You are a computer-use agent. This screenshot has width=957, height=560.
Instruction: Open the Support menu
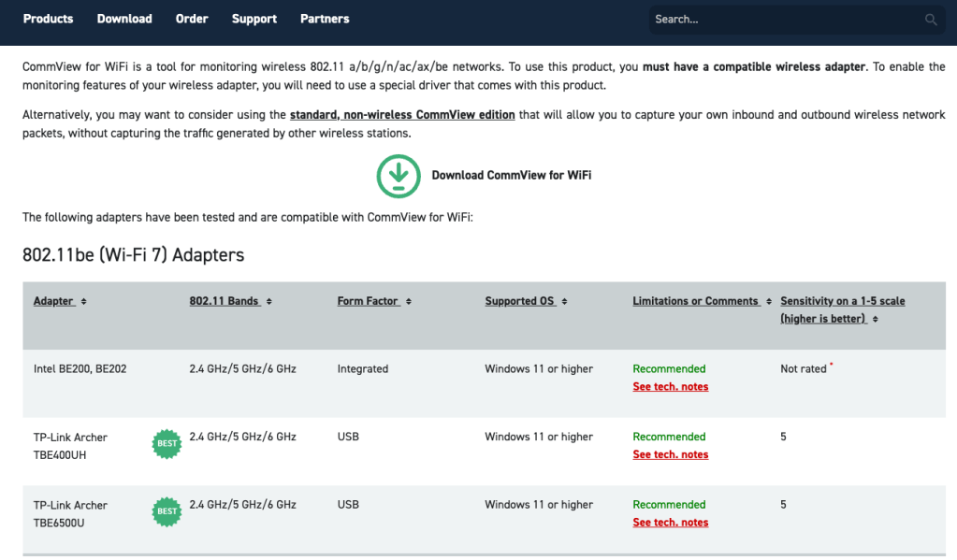tap(254, 19)
